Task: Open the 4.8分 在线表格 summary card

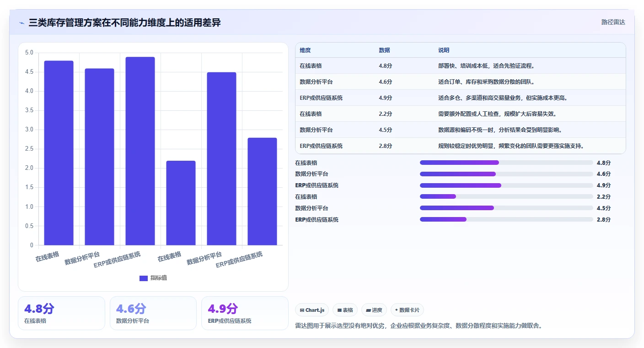Action: [61, 313]
